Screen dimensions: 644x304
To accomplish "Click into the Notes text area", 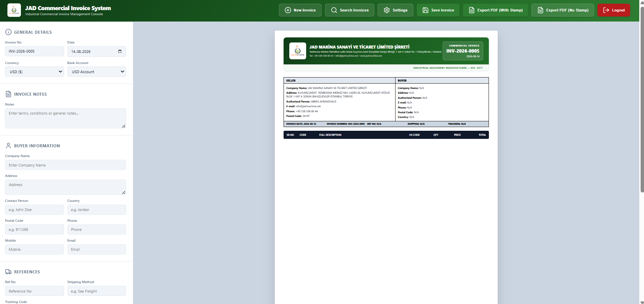I will (x=65, y=118).
